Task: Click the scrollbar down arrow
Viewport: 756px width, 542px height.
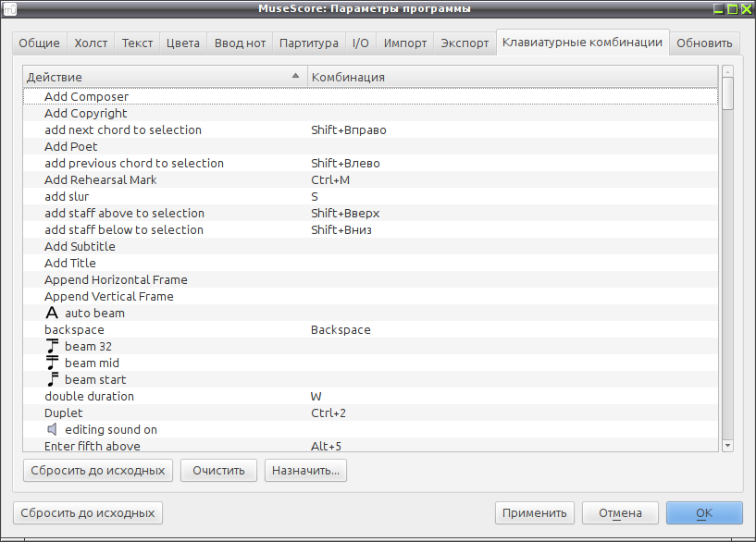Action: [x=727, y=446]
